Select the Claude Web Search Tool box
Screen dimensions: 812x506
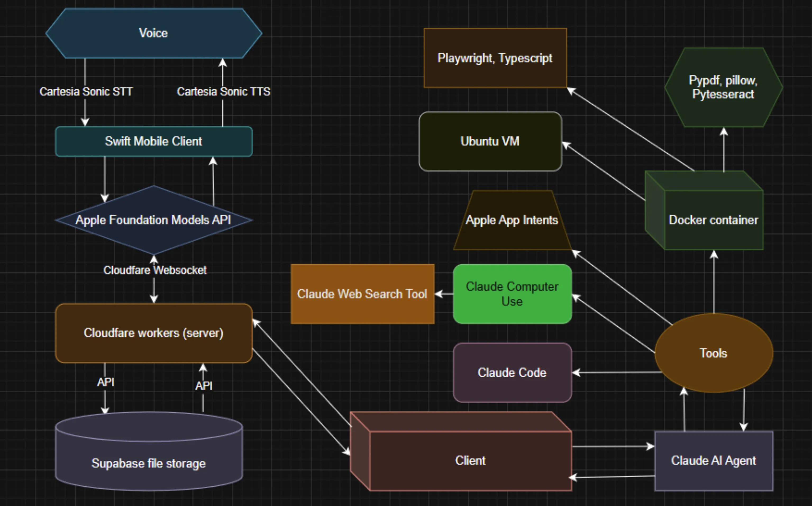362,294
